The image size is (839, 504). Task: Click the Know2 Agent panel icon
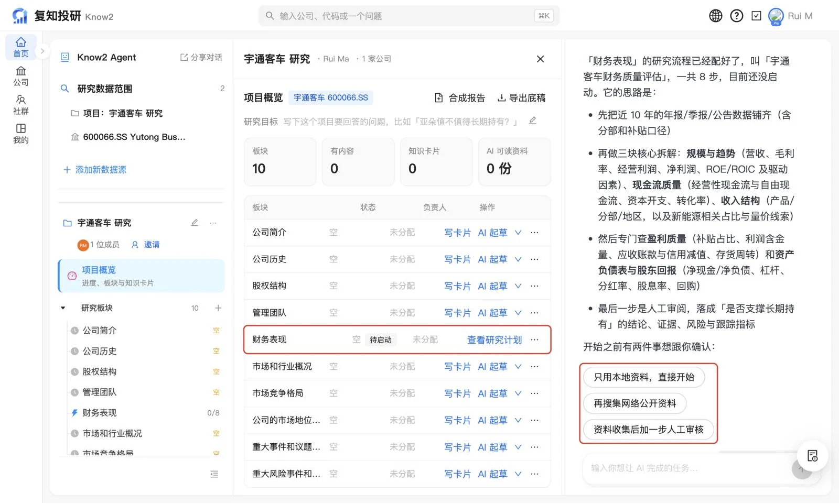(65, 57)
